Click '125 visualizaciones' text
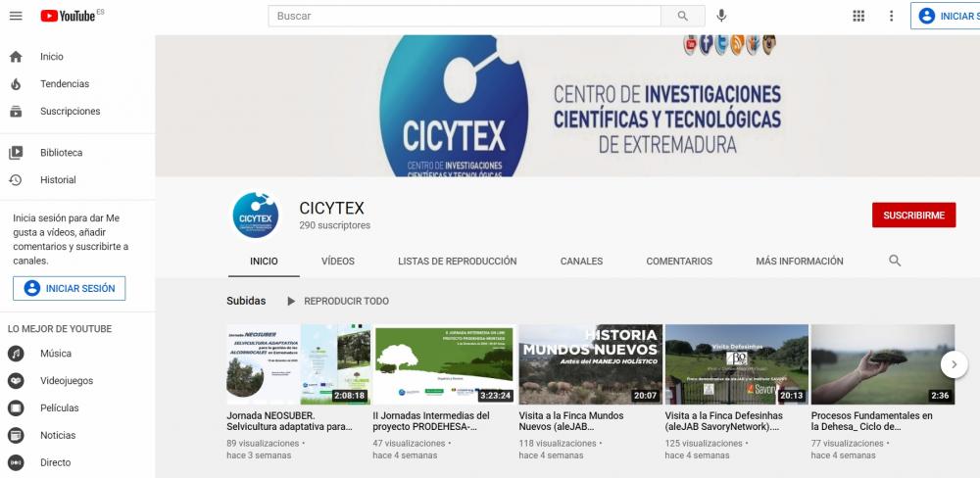980x478 pixels. point(704,444)
